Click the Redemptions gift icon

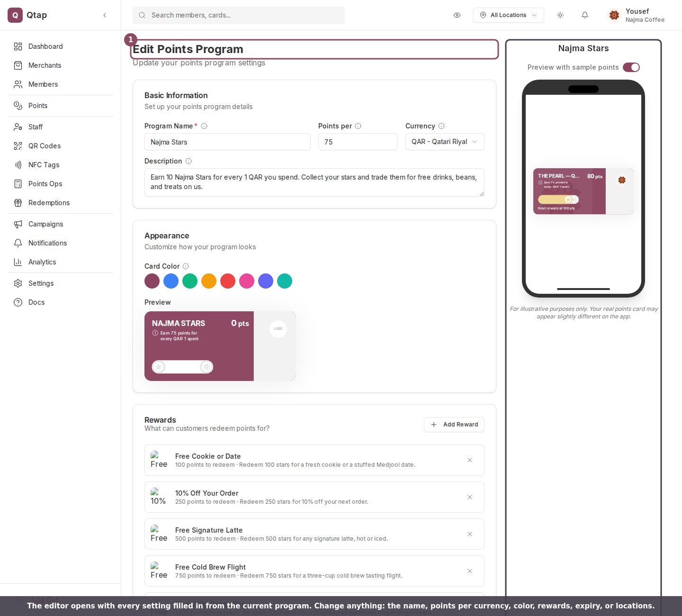tap(18, 203)
